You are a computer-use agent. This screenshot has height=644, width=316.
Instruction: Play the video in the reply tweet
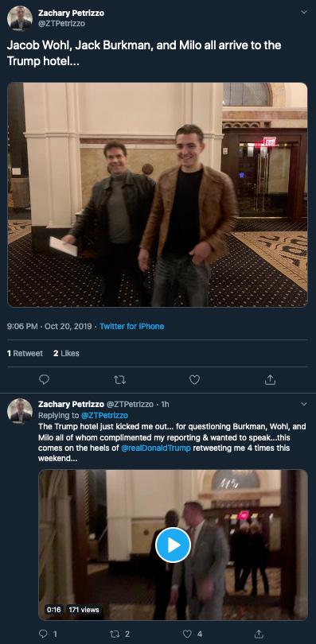click(173, 545)
